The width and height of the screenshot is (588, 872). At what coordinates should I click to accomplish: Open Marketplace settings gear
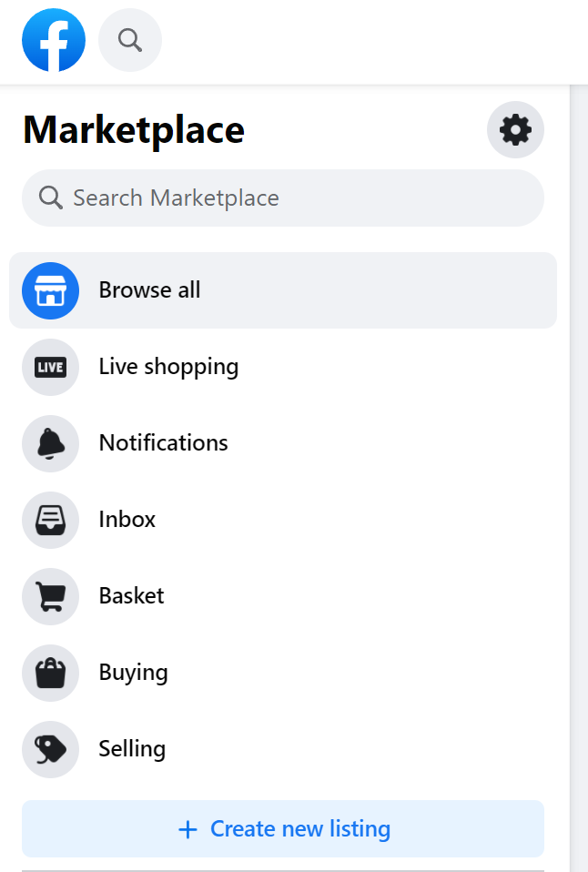[515, 130]
